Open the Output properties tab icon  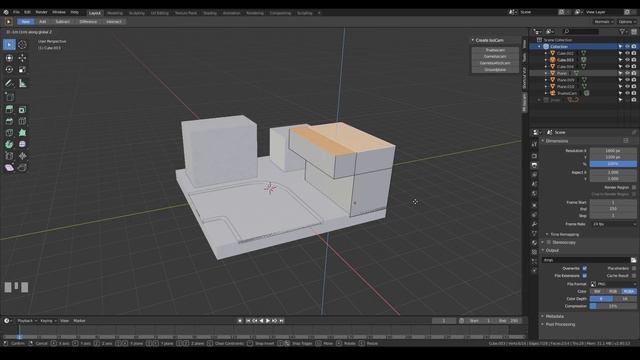pyautogui.click(x=534, y=165)
